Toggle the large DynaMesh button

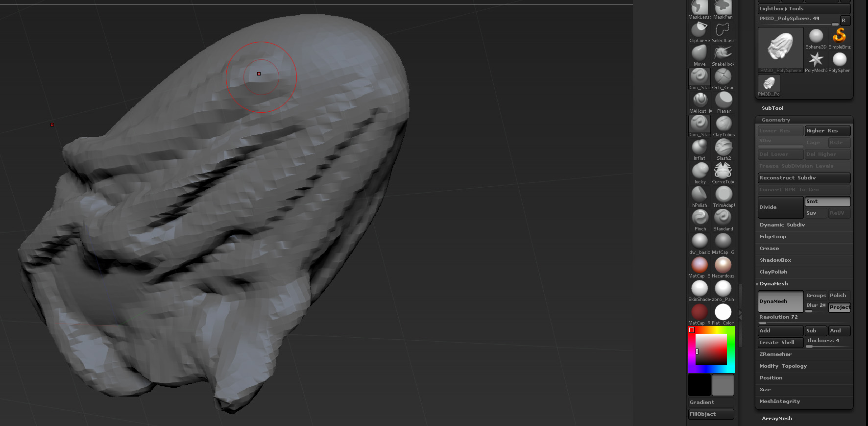click(780, 301)
